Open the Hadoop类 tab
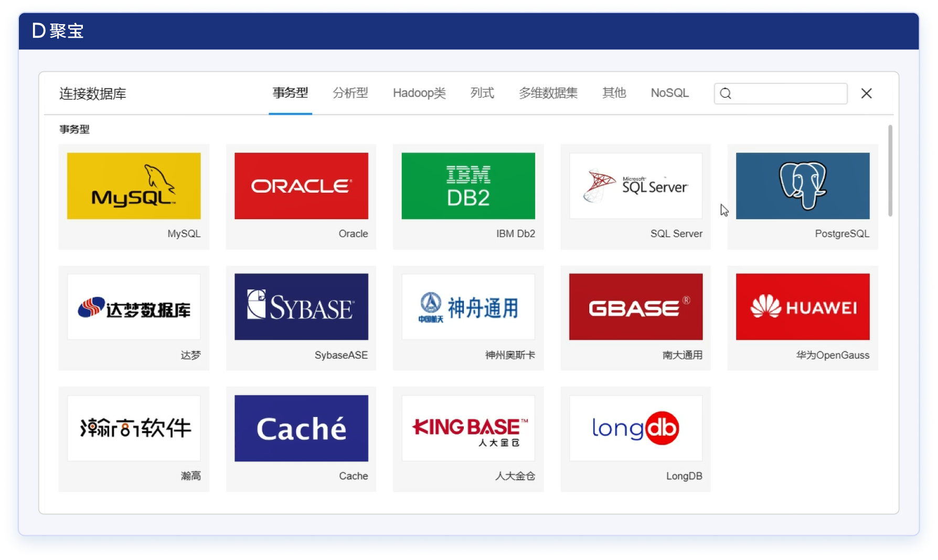Viewport: 938px width, 560px height. click(x=419, y=93)
